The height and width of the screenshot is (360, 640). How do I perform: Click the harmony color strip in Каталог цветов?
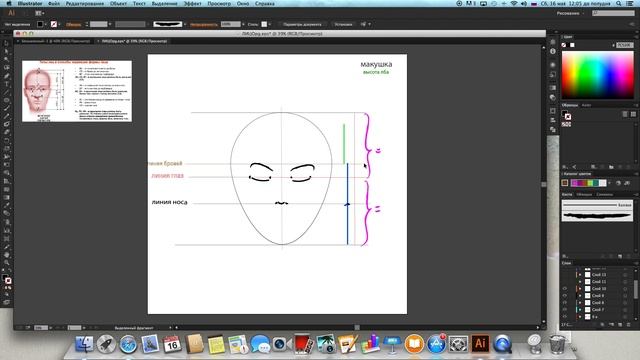[588, 183]
